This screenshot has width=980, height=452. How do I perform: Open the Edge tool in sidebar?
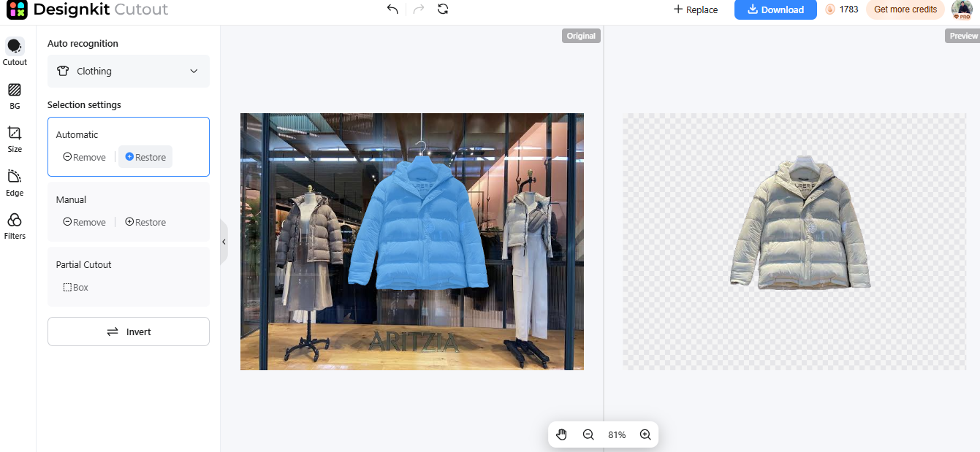tap(14, 183)
